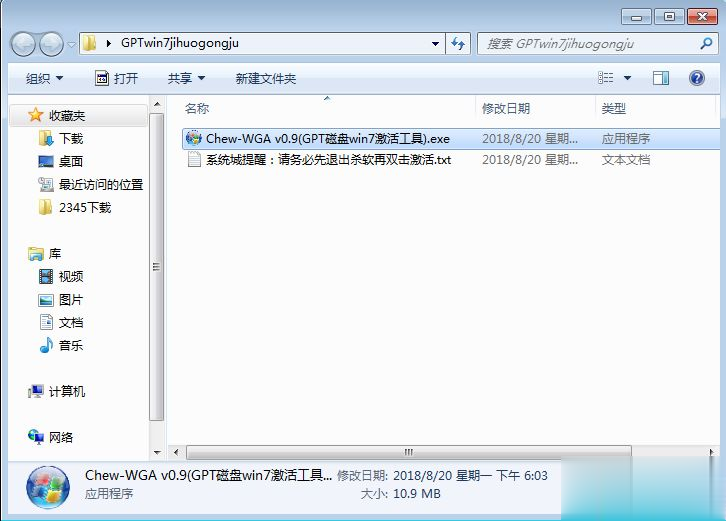The height and width of the screenshot is (521, 726).
Task: Maximize the Explorer window
Action: click(x=669, y=17)
